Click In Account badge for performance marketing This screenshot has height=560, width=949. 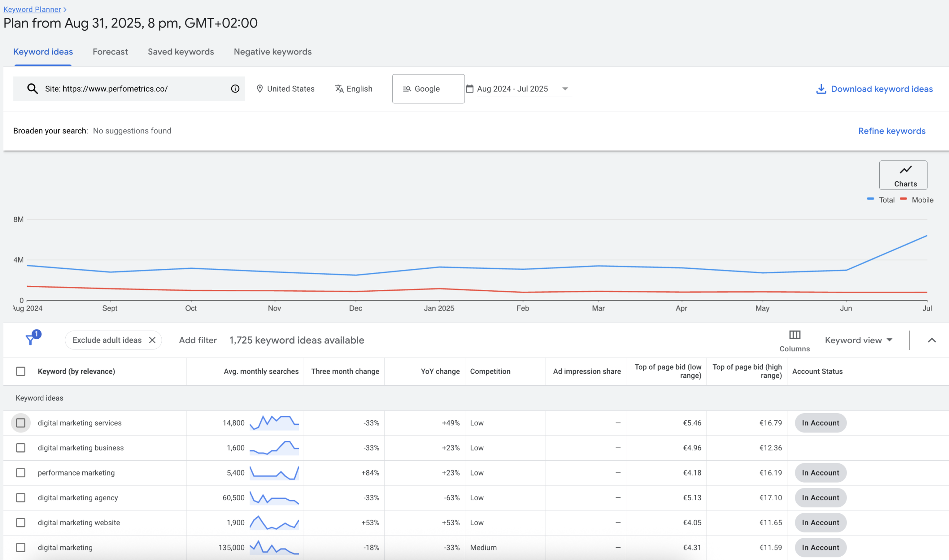click(820, 473)
